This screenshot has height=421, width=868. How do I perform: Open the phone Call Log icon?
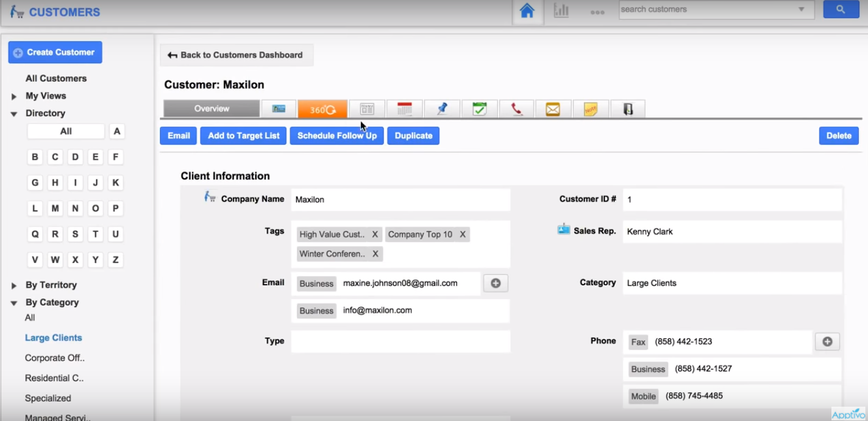click(516, 108)
